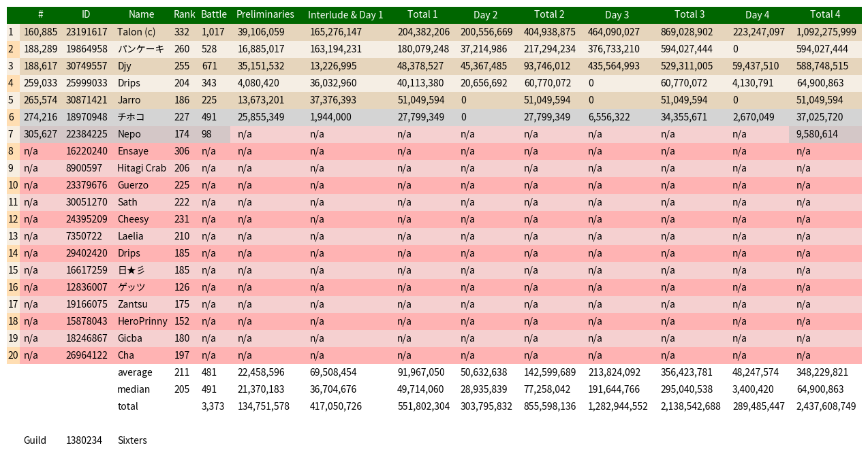
Task: Select the name cell '日★彡'
Action: (x=131, y=270)
